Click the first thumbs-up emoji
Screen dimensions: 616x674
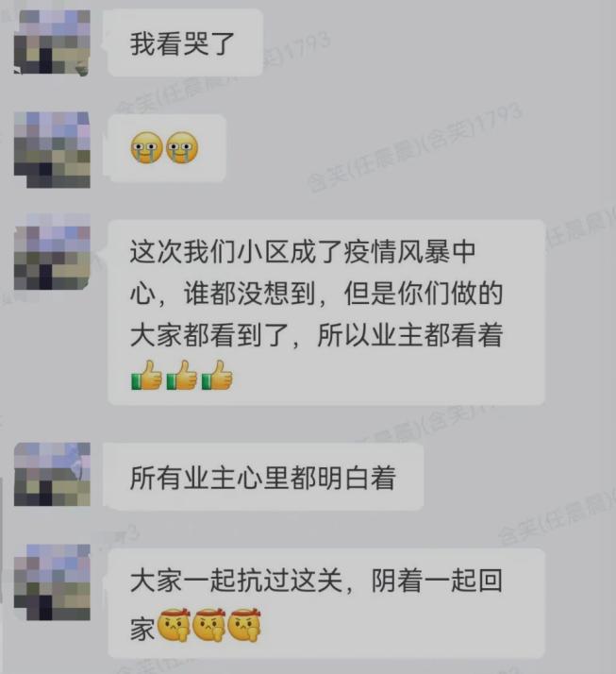[146, 376]
